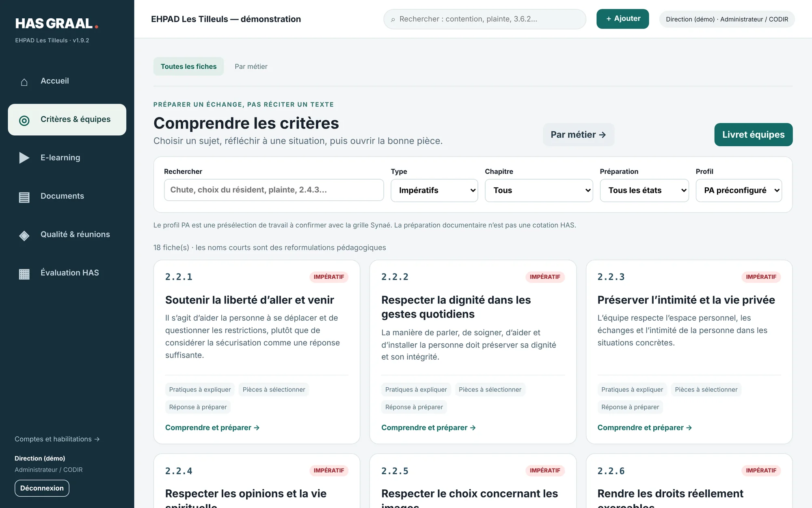Click the Déconnexion button
This screenshot has width=812, height=508.
tap(42, 488)
